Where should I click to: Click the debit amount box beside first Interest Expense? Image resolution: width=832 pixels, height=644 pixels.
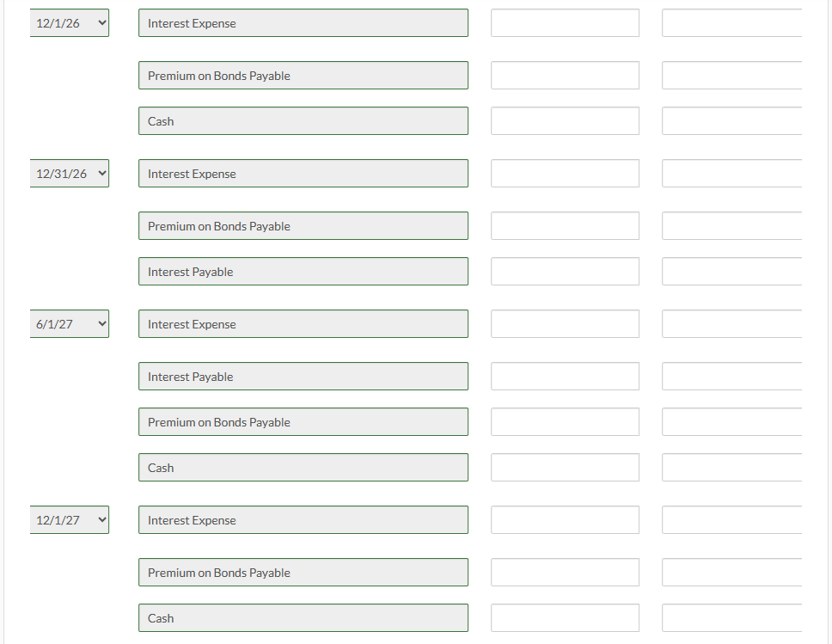(x=565, y=22)
